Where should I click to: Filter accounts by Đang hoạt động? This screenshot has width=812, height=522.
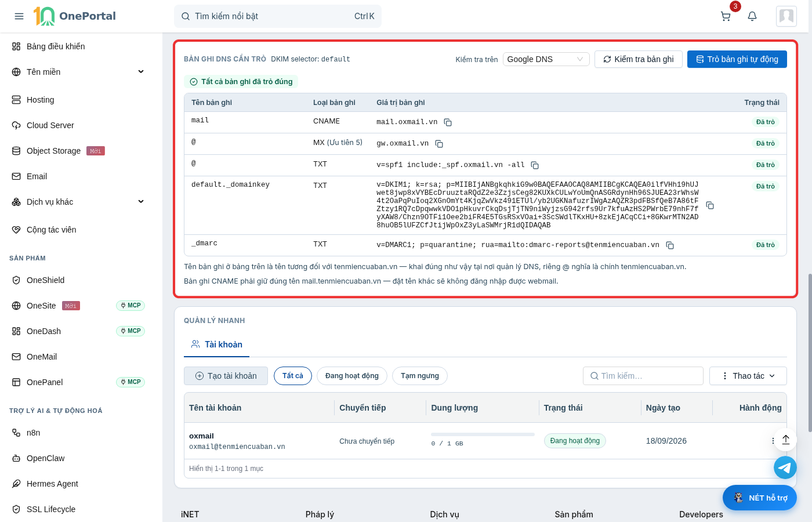point(352,376)
